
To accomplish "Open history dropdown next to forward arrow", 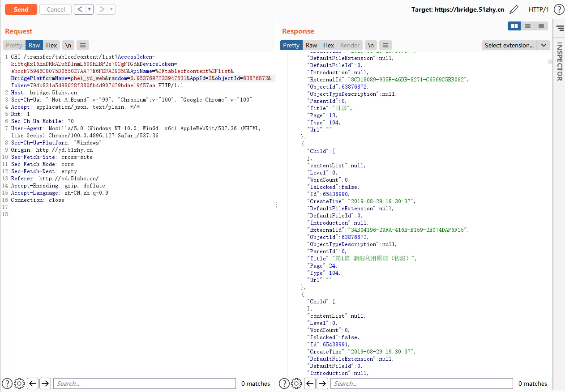I will [x=111, y=9].
